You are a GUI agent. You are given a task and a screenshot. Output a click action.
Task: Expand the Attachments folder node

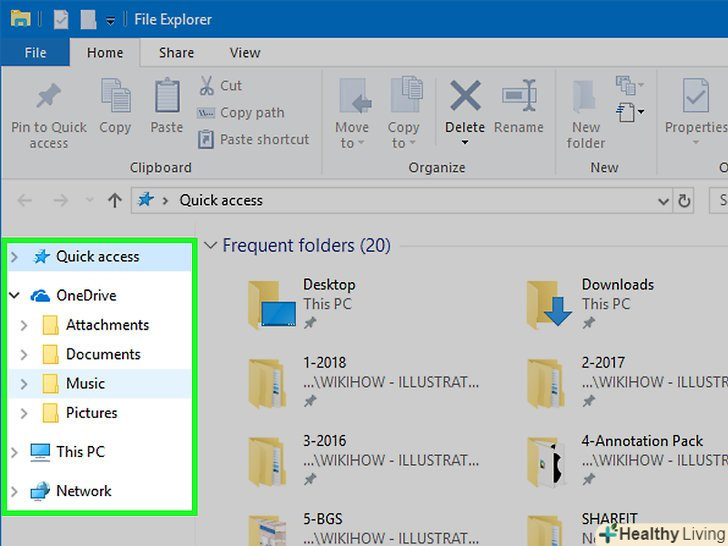click(24, 325)
